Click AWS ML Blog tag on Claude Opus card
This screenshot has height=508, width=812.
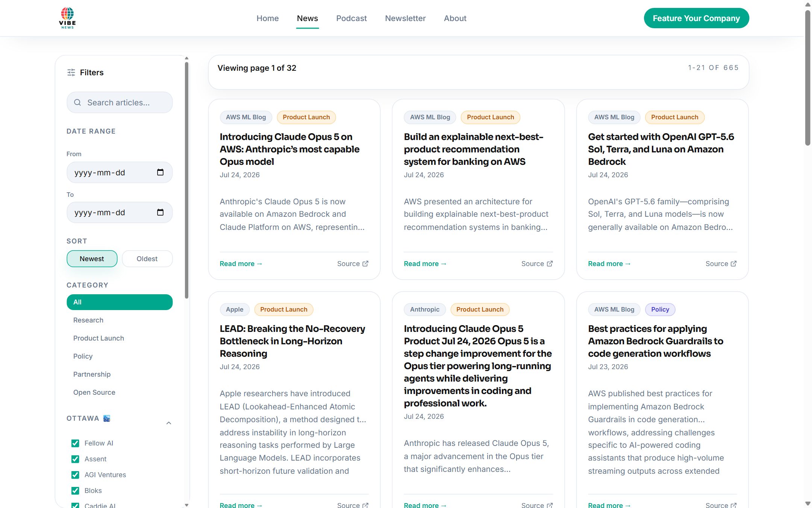246,117
